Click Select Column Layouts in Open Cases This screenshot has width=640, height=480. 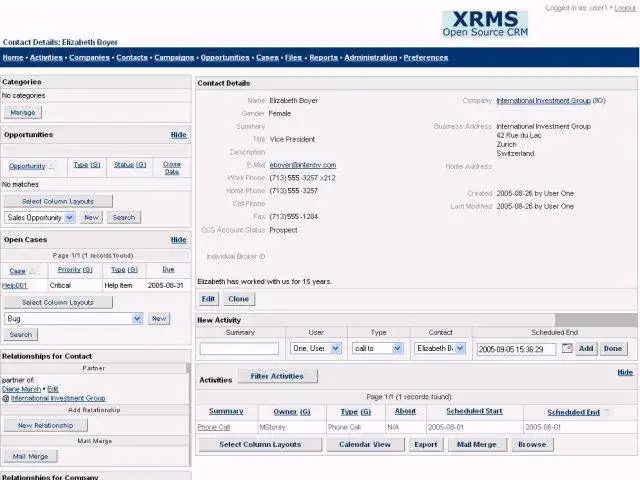(x=58, y=302)
